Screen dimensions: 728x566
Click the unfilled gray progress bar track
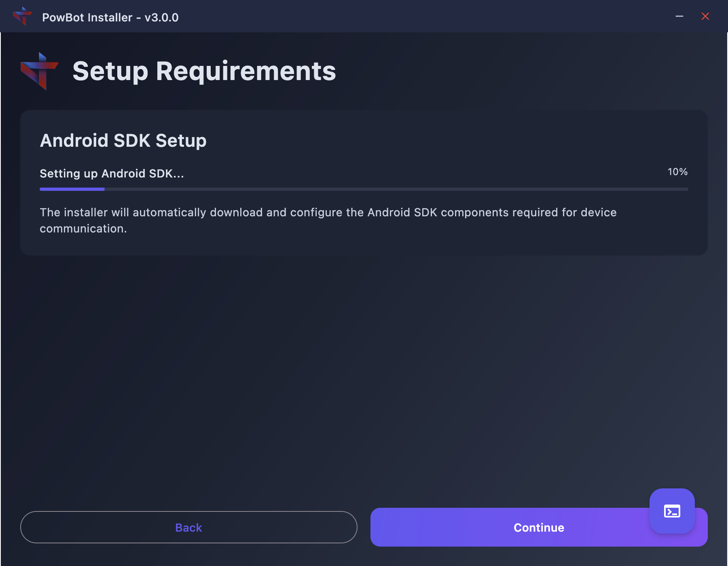pyautogui.click(x=396, y=189)
